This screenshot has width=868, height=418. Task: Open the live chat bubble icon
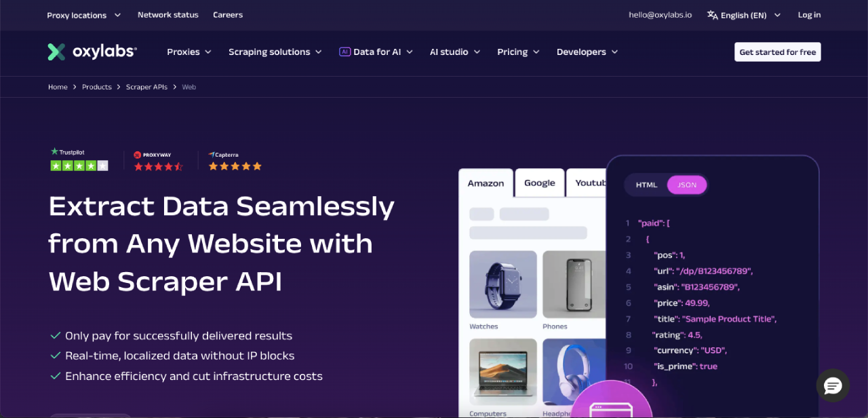(x=833, y=386)
